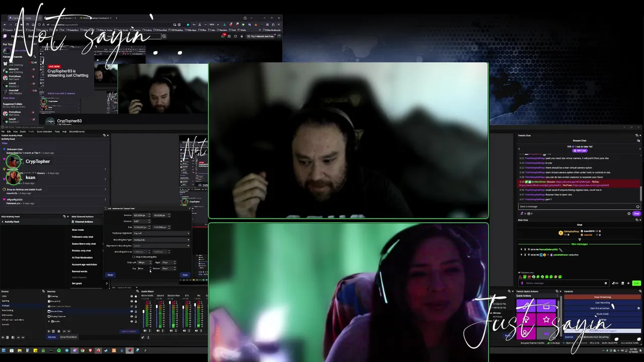Open Alignment in Bounding Box dropdown
The width and height of the screenshot is (644, 362).
[162, 246]
